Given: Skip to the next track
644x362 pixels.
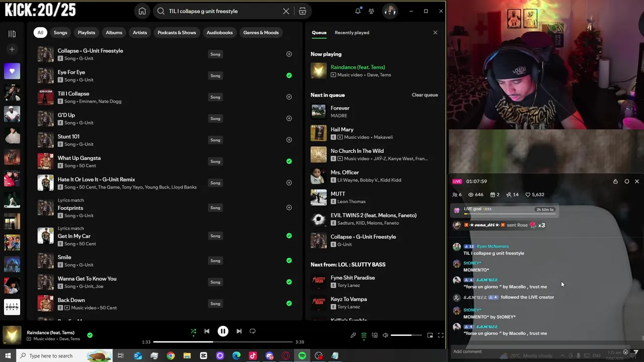Looking at the screenshot, I should coord(239,331).
